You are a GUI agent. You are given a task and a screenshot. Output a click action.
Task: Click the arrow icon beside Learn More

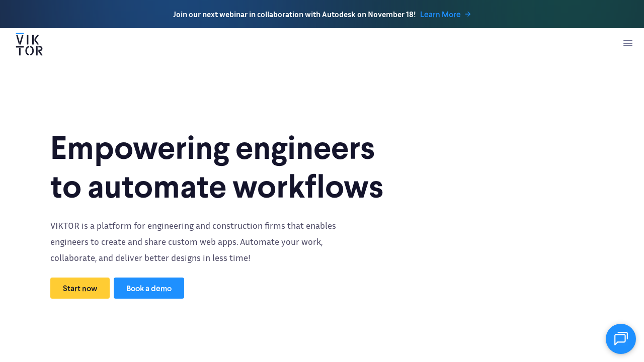(x=468, y=14)
